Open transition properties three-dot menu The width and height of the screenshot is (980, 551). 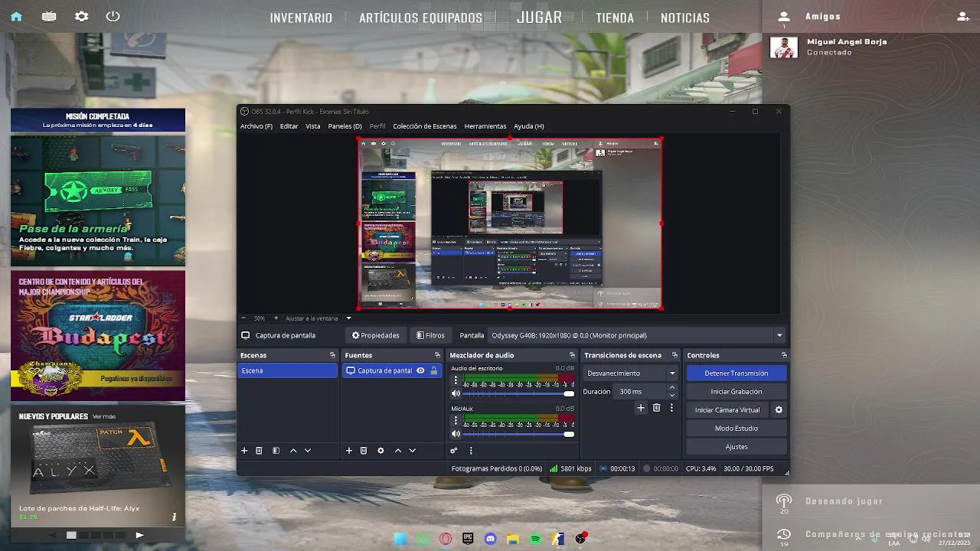point(671,408)
